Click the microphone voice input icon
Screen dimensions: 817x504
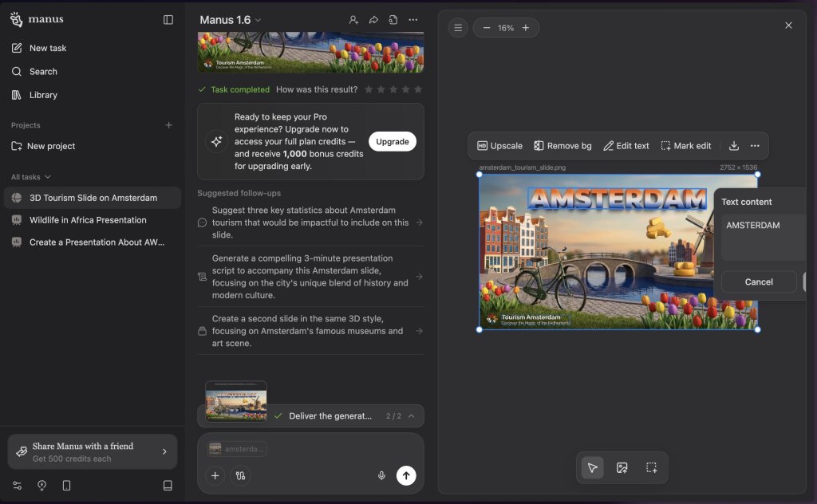click(x=381, y=476)
